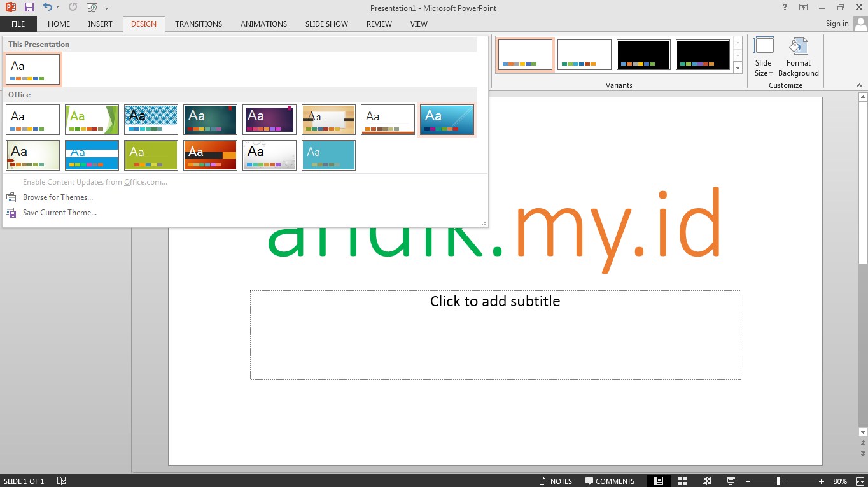868x487 pixels.
Task: Apply the blue banded theme thumbnail
Action: click(92, 155)
